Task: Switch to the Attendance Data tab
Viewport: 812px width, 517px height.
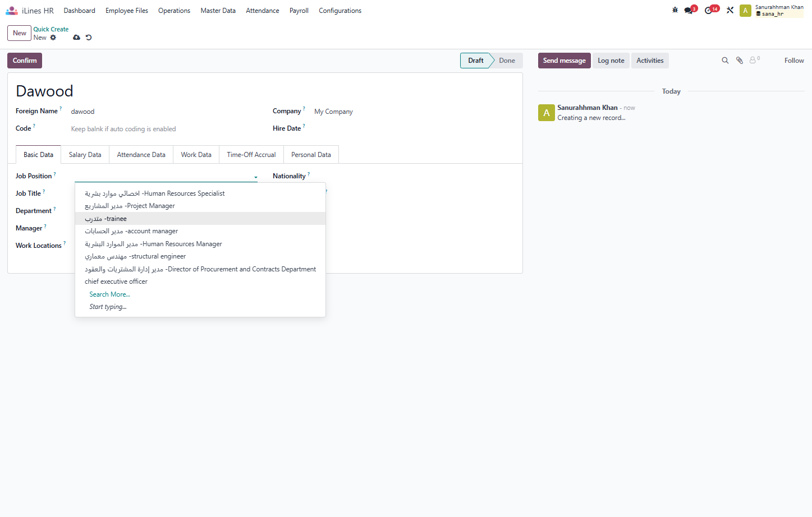Action: 141,155
